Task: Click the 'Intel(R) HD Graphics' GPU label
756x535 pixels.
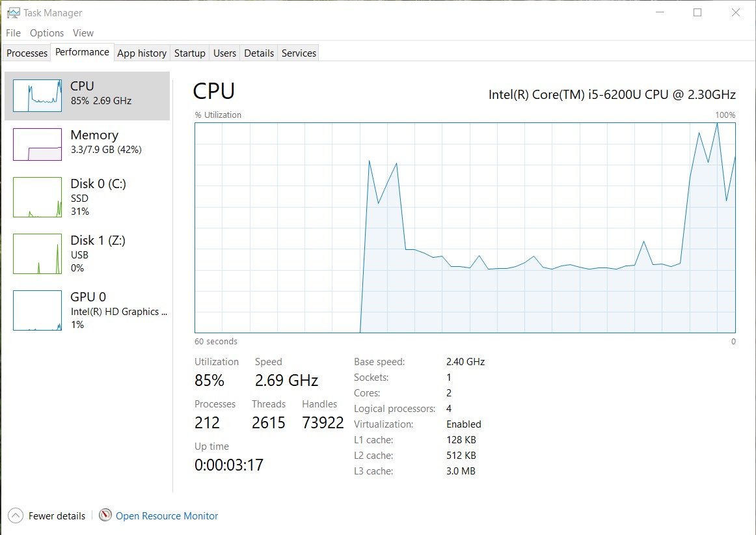Action: (x=118, y=312)
